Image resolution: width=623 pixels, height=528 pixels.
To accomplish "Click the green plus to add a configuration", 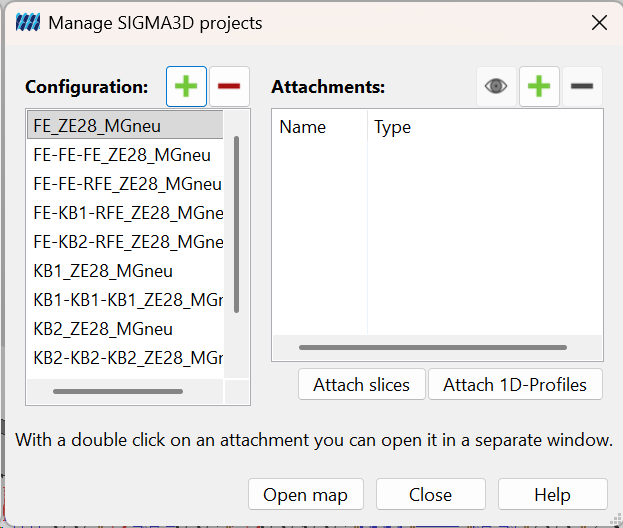I will click(186, 86).
